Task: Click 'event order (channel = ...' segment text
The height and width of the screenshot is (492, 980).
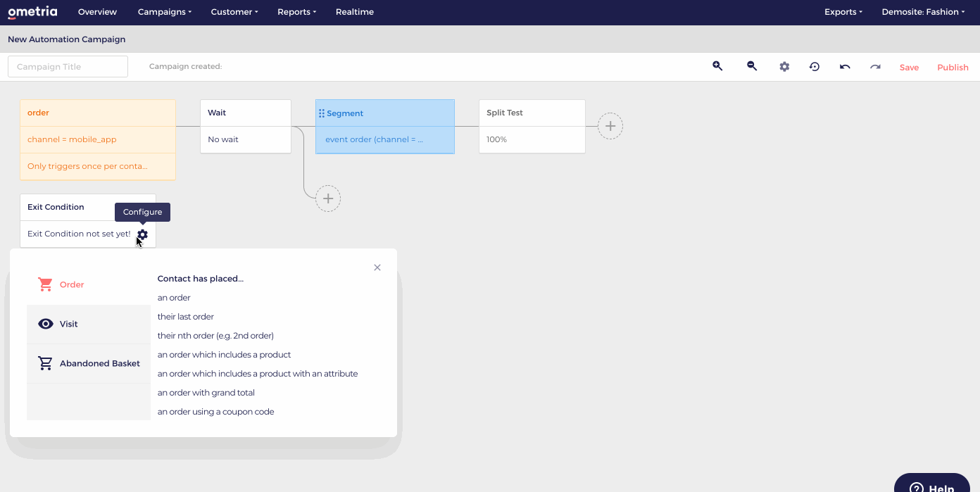Action: point(374,139)
